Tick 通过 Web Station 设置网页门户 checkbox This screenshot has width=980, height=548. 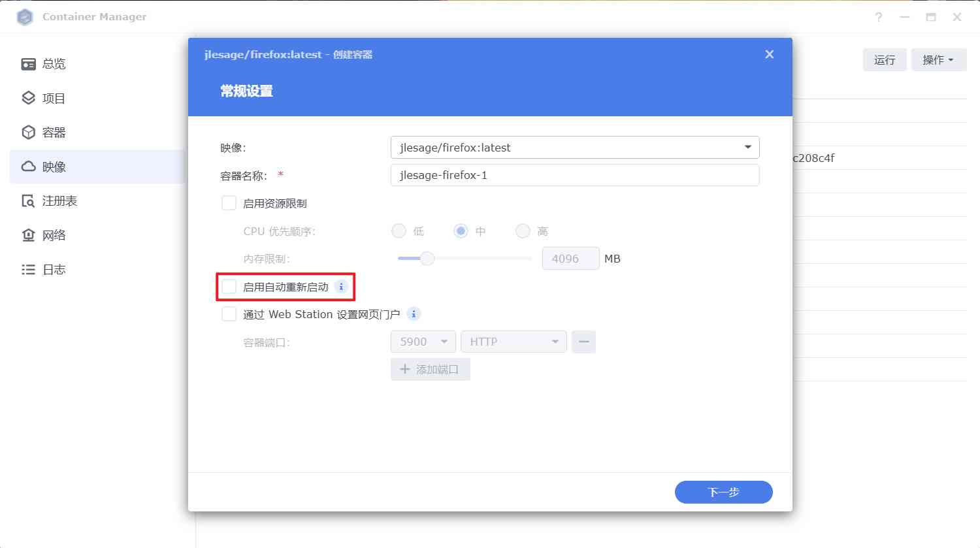click(x=229, y=314)
